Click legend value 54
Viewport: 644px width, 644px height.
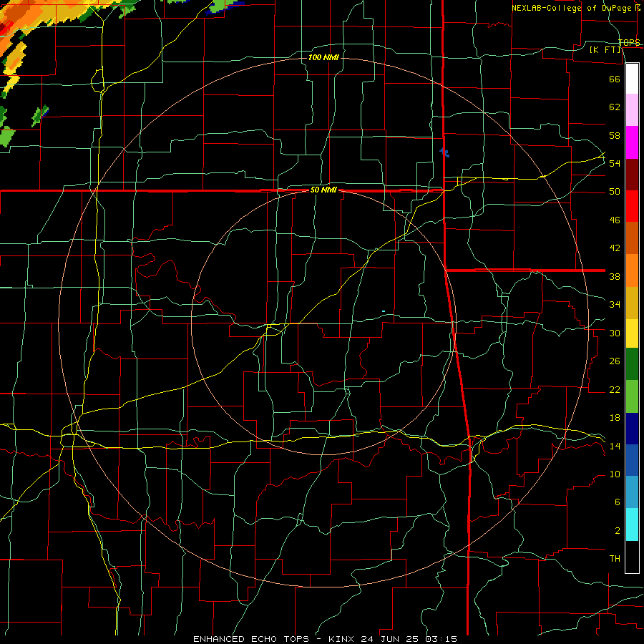coord(615,163)
